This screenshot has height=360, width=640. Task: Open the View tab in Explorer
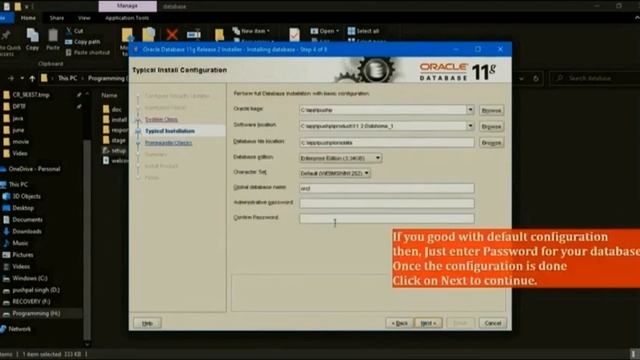point(84,18)
